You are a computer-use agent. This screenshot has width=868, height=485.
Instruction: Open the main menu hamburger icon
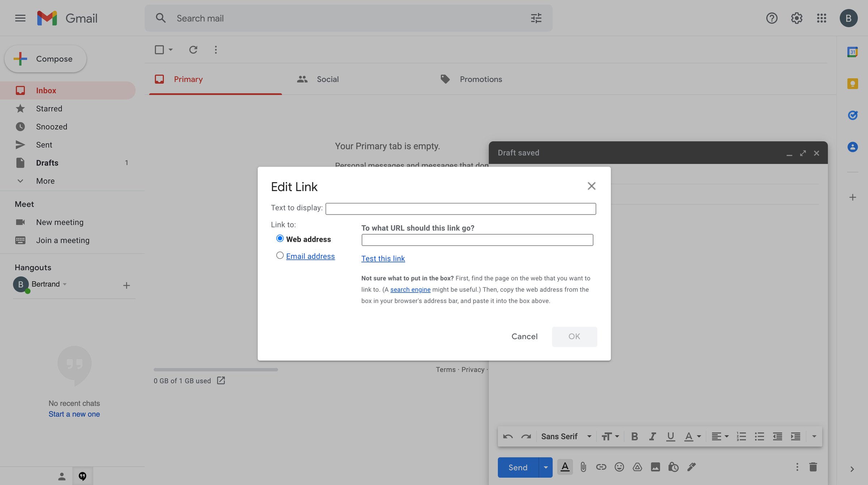20,18
